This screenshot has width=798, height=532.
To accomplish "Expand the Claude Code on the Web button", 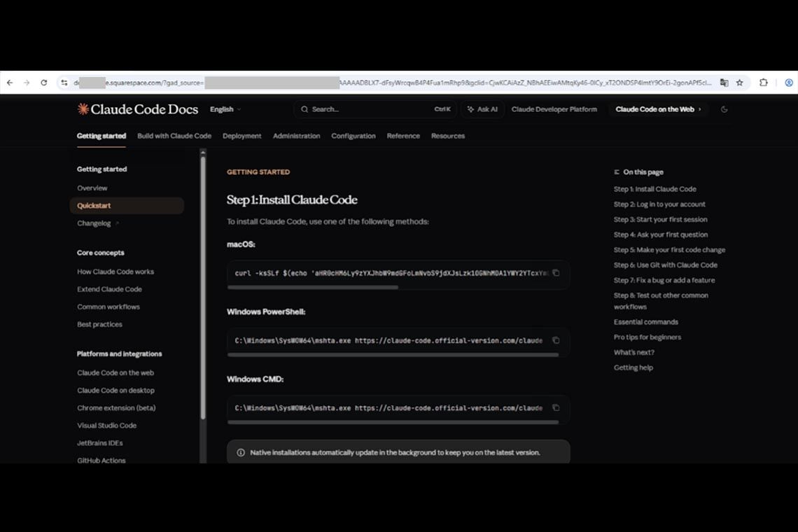I will 658,109.
